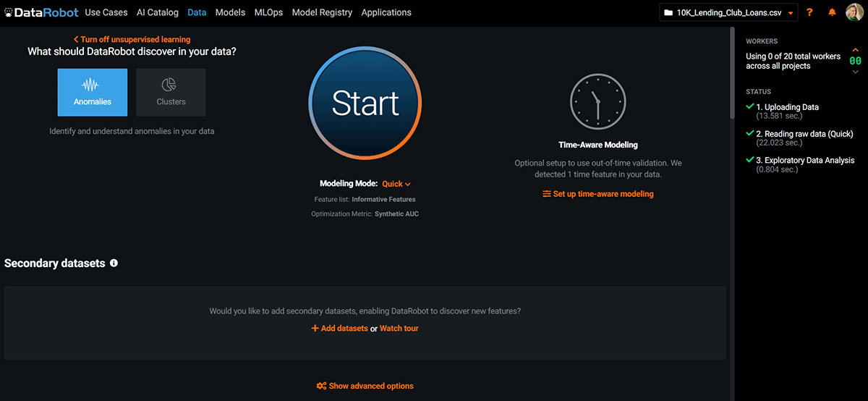
Task: Open the help question mark icon
Action: (809, 13)
